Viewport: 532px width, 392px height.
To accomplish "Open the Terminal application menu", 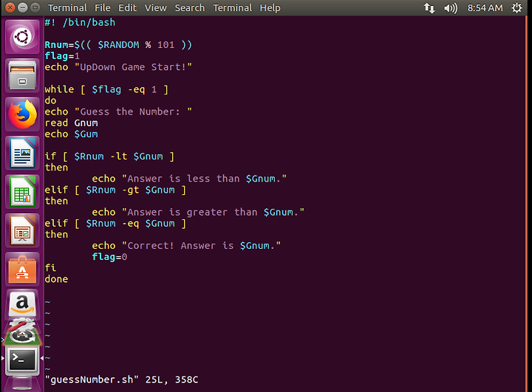I will (67, 7).
